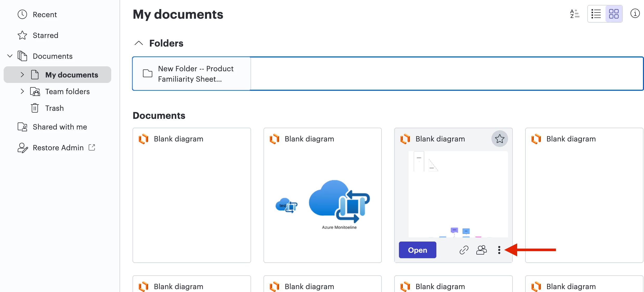Open the Trash
The height and width of the screenshot is (292, 644).
(x=54, y=108)
